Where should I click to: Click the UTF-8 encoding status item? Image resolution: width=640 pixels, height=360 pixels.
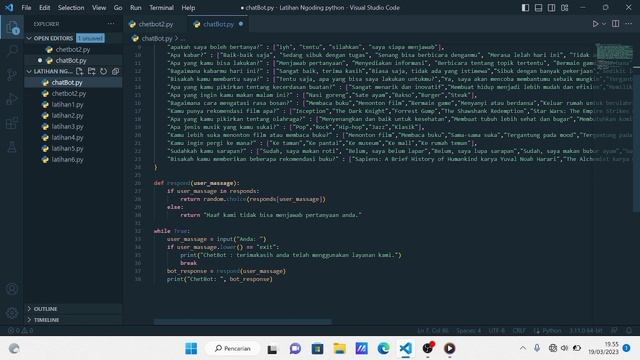[497, 331]
